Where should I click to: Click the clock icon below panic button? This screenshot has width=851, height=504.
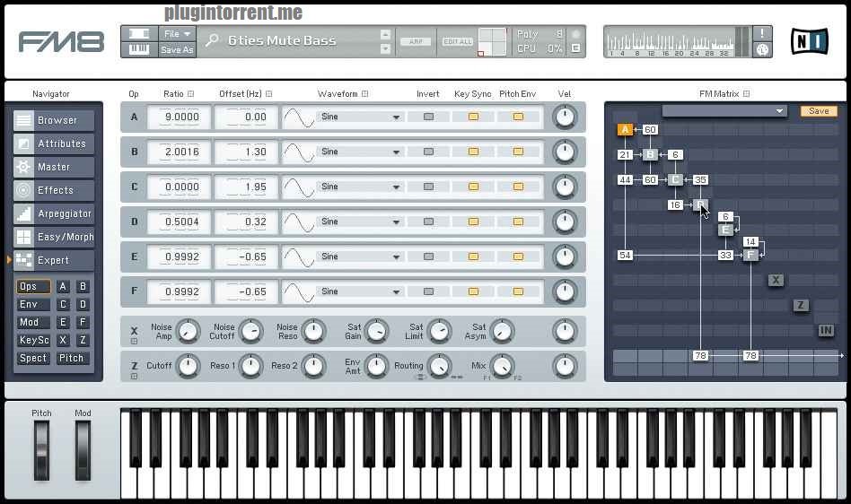click(762, 50)
